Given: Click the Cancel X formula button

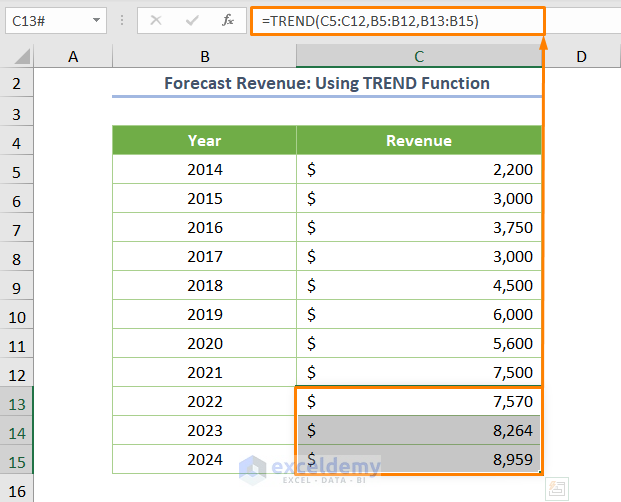Looking at the screenshot, I should pyautogui.click(x=158, y=20).
